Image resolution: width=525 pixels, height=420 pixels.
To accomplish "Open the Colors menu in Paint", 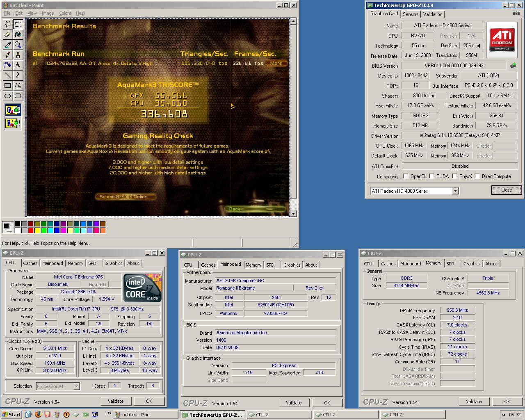I will click(x=65, y=13).
